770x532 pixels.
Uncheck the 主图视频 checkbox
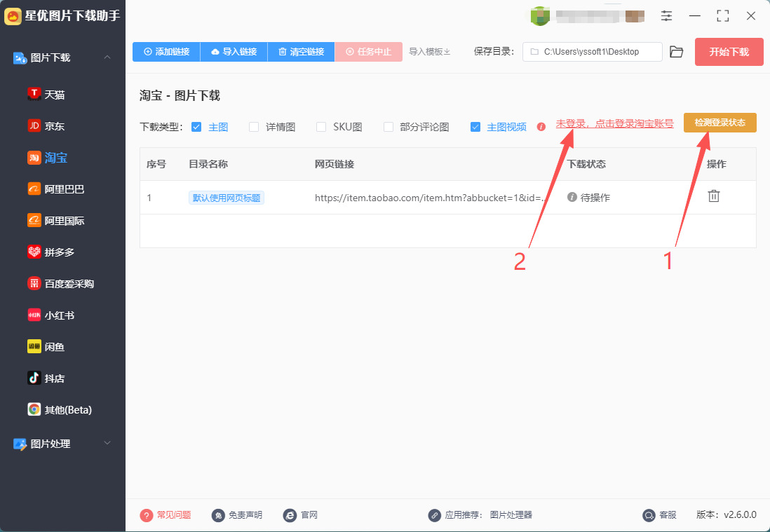coord(475,127)
